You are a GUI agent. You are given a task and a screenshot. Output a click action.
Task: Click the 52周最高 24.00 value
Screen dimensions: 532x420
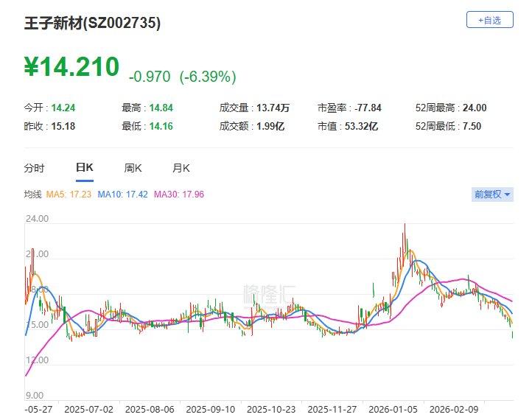click(x=474, y=108)
